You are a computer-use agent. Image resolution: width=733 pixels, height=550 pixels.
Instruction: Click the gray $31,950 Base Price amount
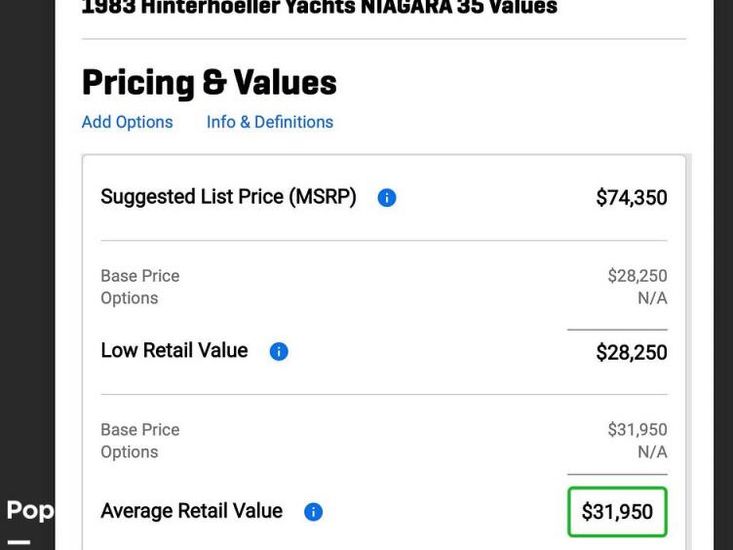637,430
